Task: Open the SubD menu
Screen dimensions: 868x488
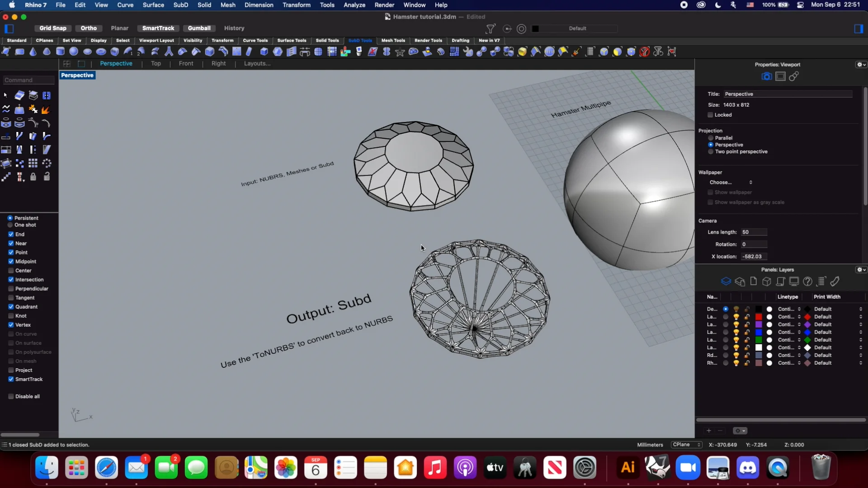Action: (180, 5)
